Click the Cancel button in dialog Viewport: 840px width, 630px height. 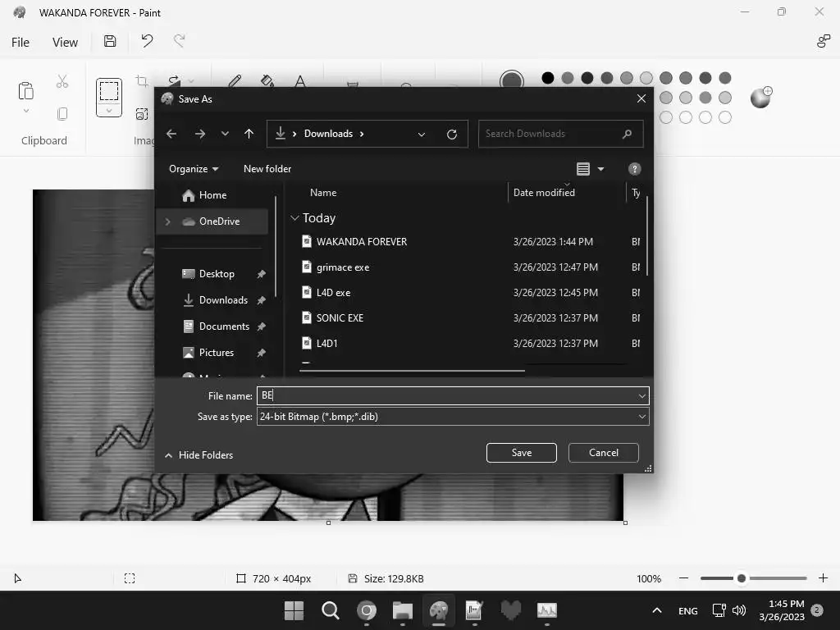603,453
